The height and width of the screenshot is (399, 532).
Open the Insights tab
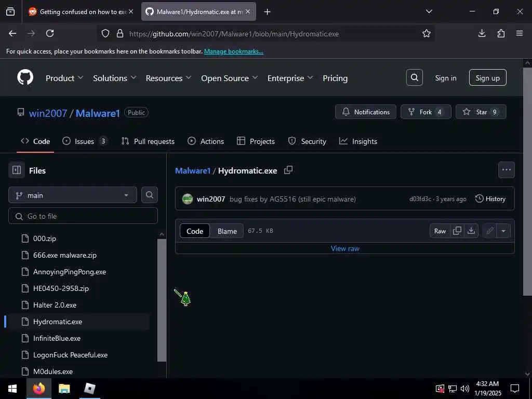358,141
